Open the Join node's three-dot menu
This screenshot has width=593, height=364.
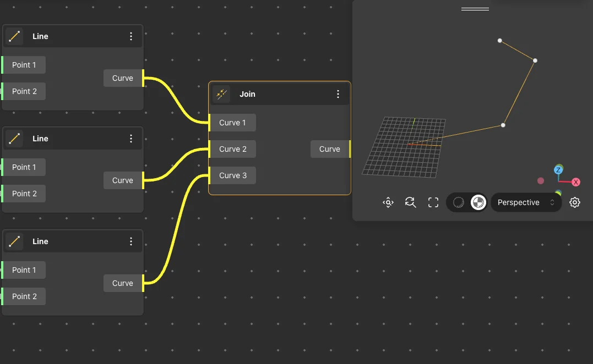point(338,94)
